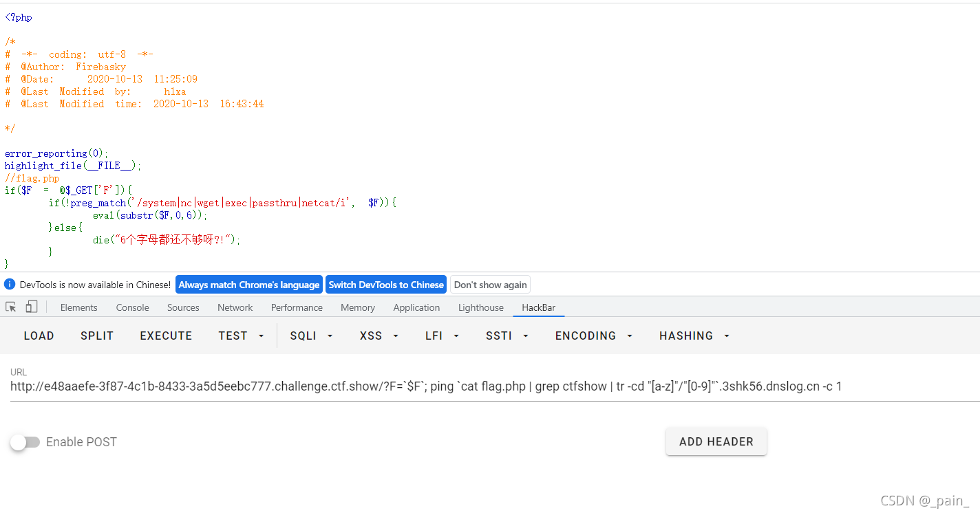
Task: Expand the TEST dropdown
Action: click(242, 336)
